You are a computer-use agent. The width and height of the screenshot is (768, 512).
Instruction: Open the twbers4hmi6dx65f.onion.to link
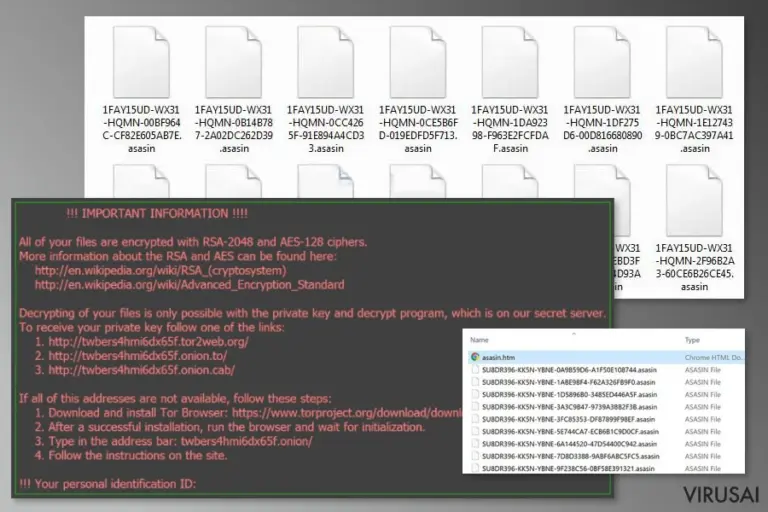point(138,356)
